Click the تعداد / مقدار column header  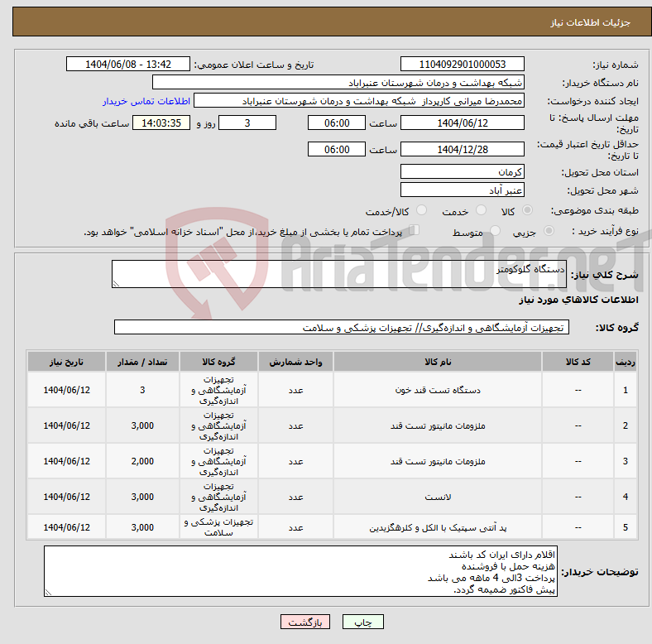pos(142,362)
